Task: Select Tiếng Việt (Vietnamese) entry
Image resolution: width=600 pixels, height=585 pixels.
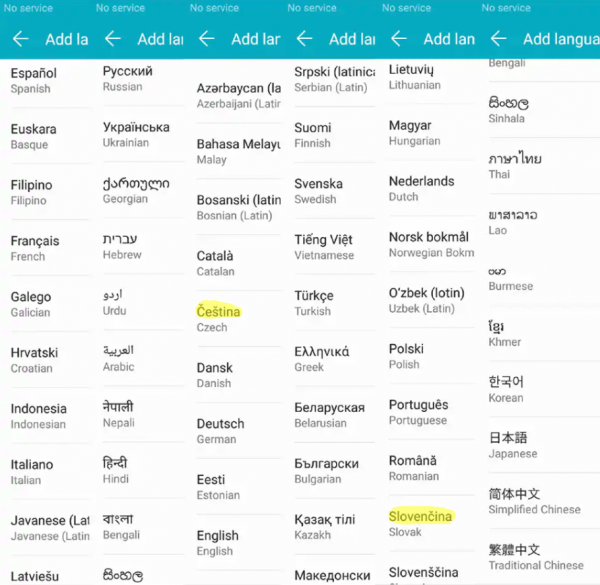Action: (x=324, y=247)
